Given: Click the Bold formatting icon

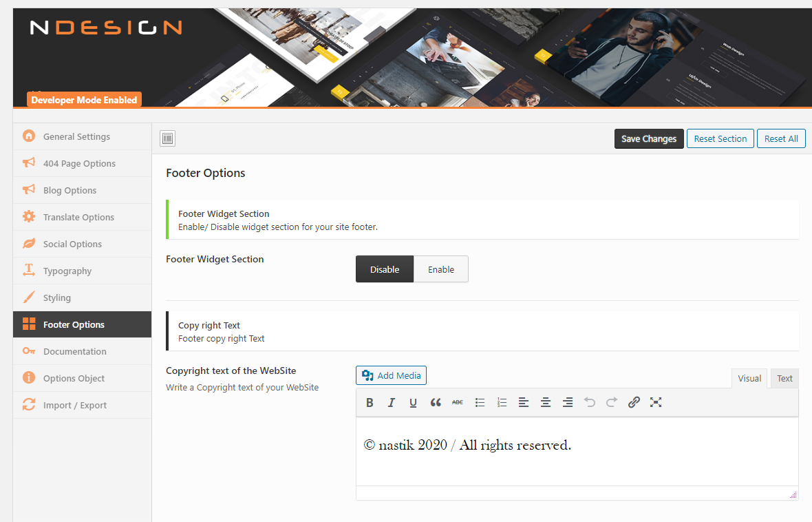Looking at the screenshot, I should pyautogui.click(x=370, y=403).
